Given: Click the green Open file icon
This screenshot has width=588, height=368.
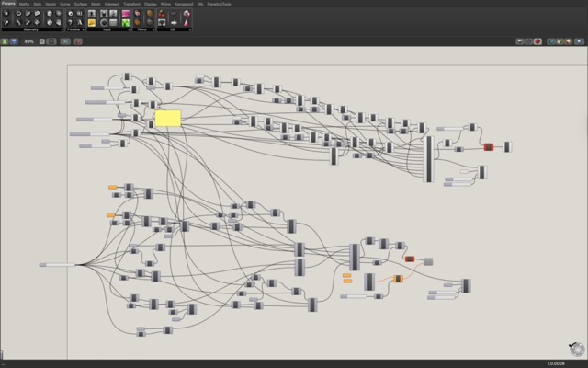Looking at the screenshot, I should pos(5,41).
